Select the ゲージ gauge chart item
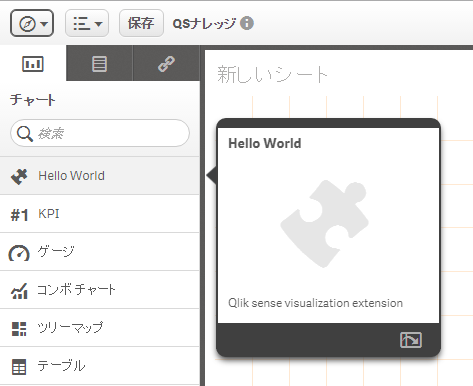473x386 pixels. click(x=100, y=252)
